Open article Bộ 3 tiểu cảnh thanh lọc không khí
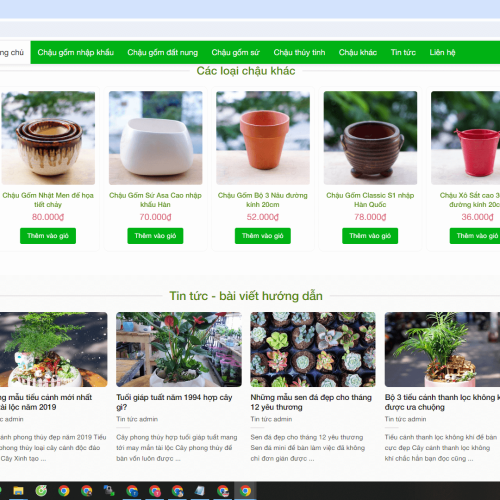Image resolution: width=500 pixels, height=500 pixels. point(442,402)
